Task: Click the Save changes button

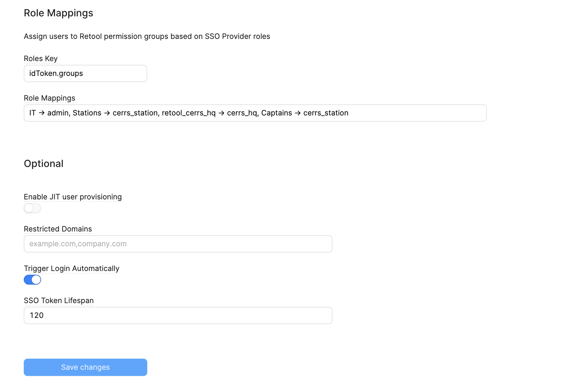Action: tap(86, 367)
